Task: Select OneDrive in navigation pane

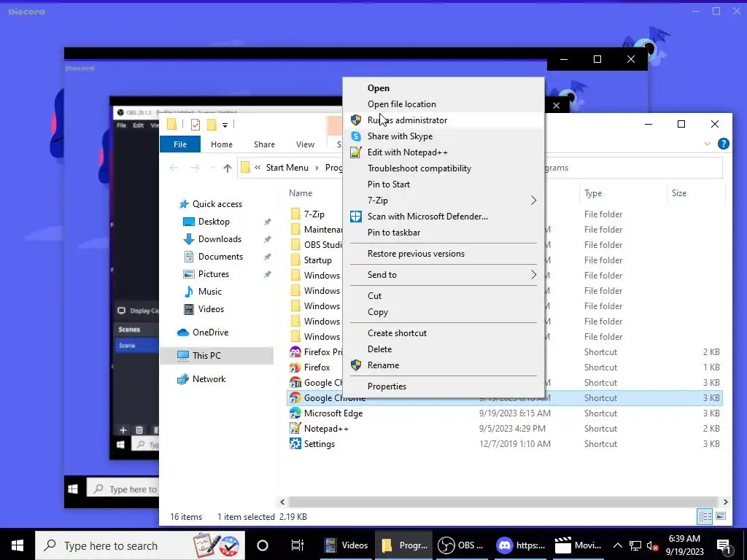Action: (210, 332)
